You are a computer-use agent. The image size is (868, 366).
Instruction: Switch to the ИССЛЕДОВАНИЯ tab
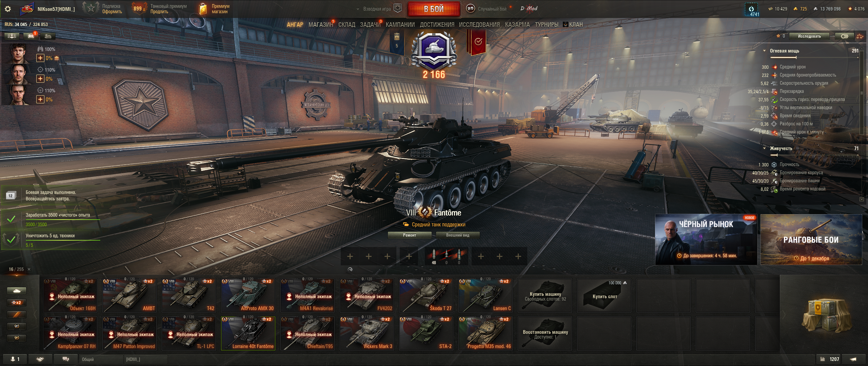tap(479, 24)
